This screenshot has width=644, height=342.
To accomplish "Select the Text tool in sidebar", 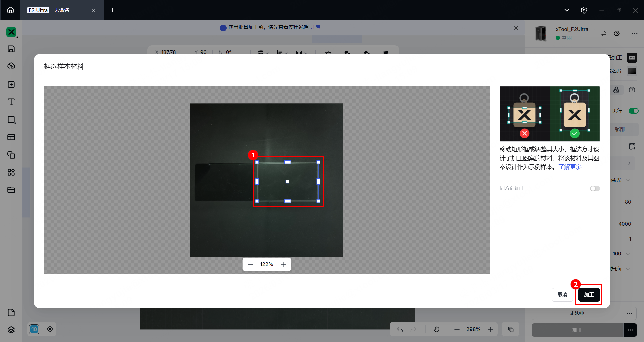I will (11, 102).
